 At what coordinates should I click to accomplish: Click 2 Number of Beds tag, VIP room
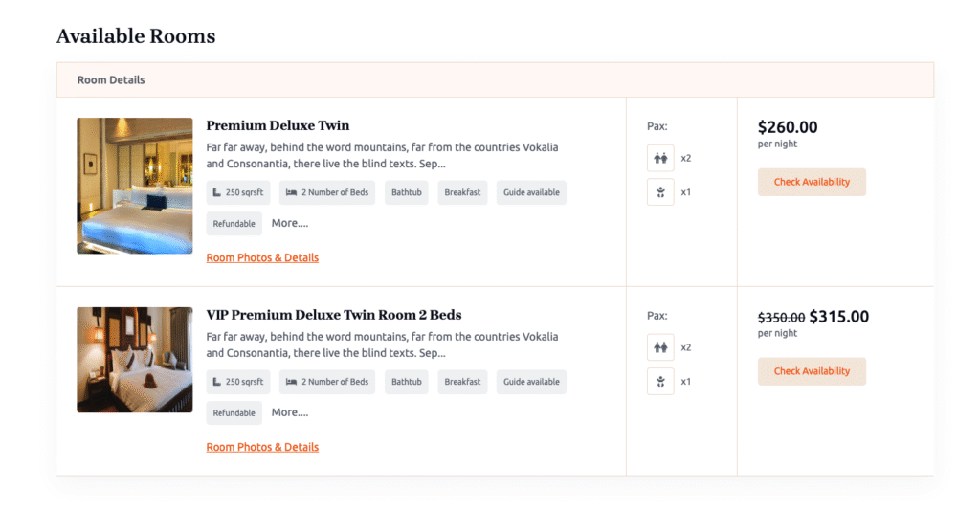click(x=327, y=382)
